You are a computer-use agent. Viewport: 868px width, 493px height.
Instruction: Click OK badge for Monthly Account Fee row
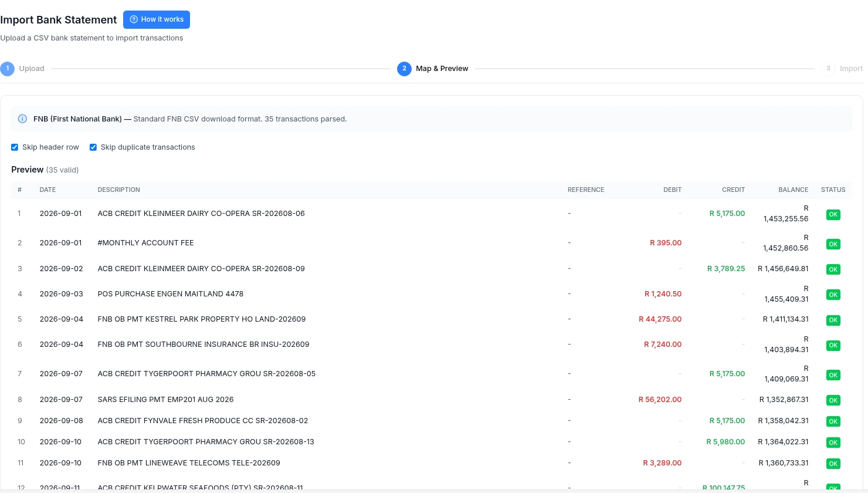[833, 244]
